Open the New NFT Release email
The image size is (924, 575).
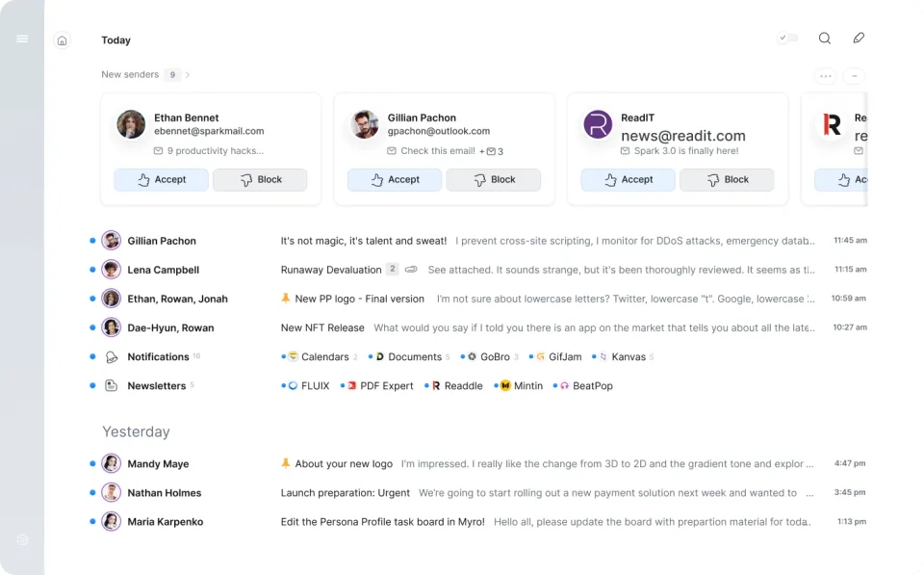[322, 327]
